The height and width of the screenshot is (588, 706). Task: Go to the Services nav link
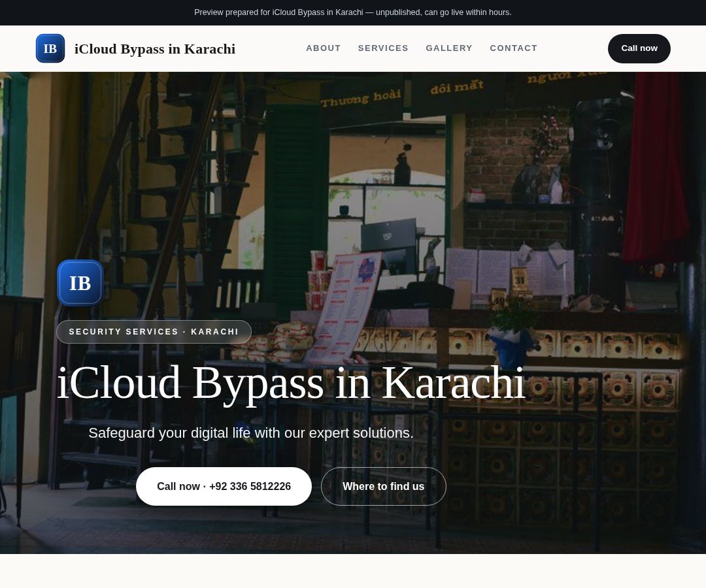[383, 48]
